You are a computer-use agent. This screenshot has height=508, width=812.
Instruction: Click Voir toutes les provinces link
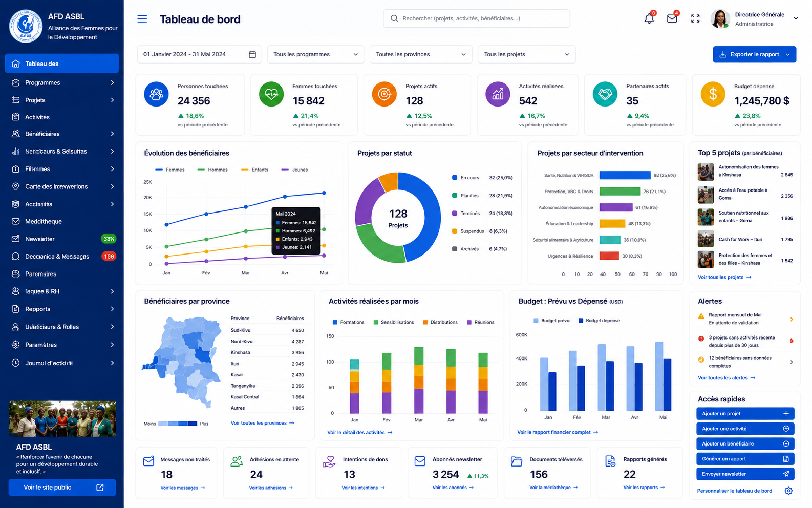[262, 423]
